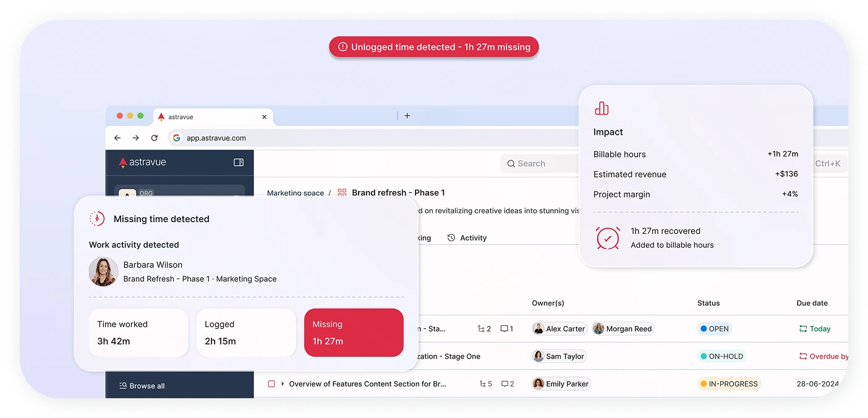Reload the app.astravue.com page
868x418 pixels.
[155, 138]
